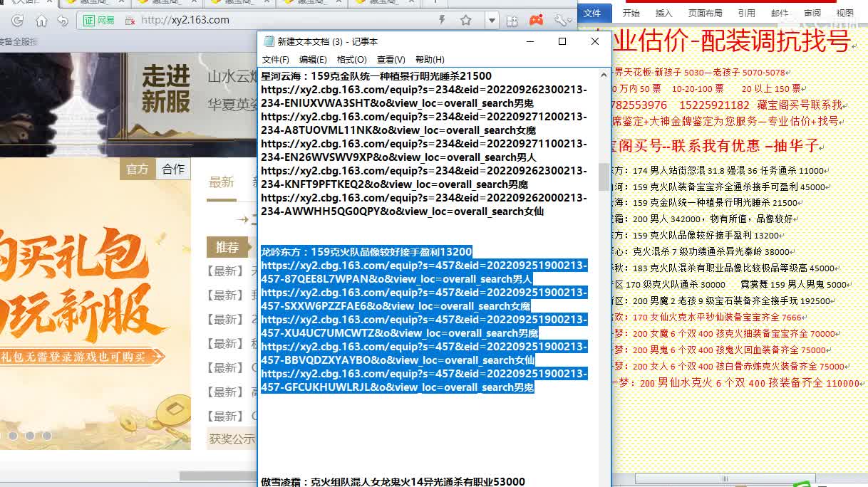Open the browser extensions grid icon
The image size is (868, 487).
512,21
